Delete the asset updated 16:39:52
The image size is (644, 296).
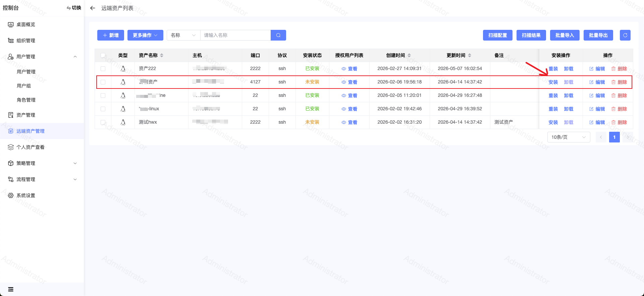[x=619, y=109]
